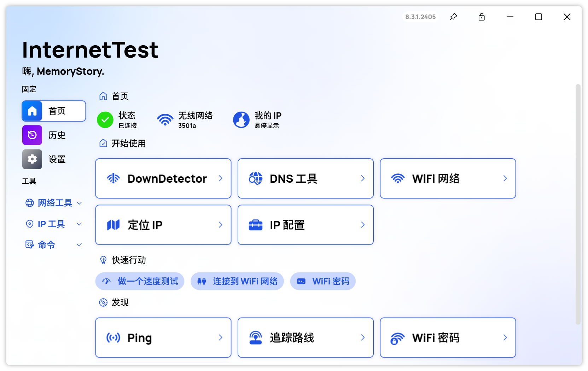Expand the IP 工具 section
This screenshot has width=588, height=371.
click(54, 224)
